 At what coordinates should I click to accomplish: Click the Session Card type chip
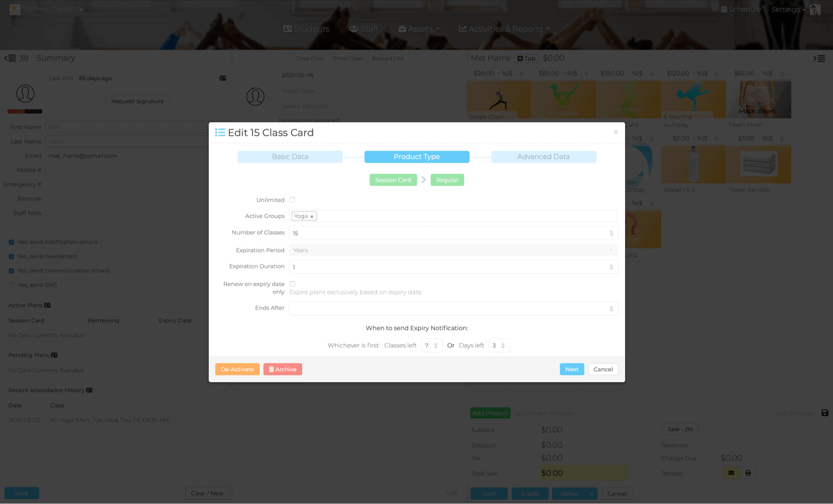click(x=393, y=180)
